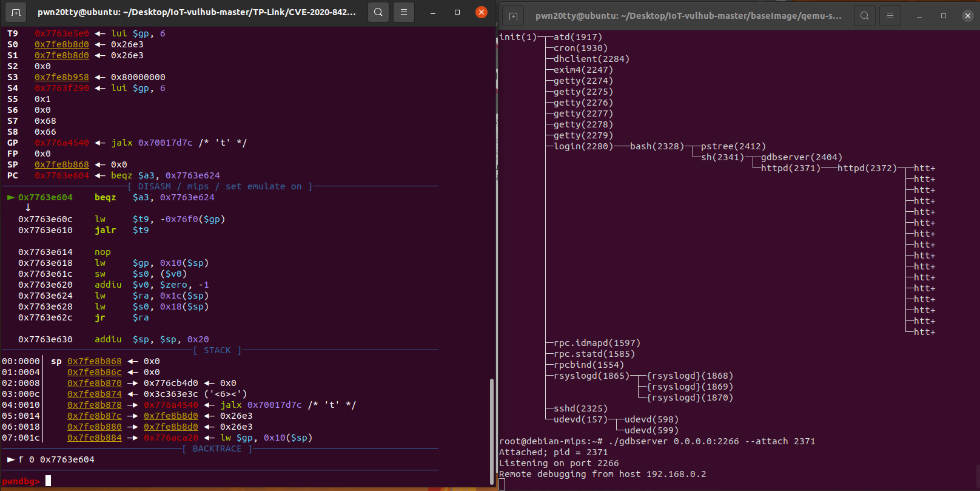Click S3 register address 0x7fe8b958
This screenshot has width=980, height=491.
62,77
